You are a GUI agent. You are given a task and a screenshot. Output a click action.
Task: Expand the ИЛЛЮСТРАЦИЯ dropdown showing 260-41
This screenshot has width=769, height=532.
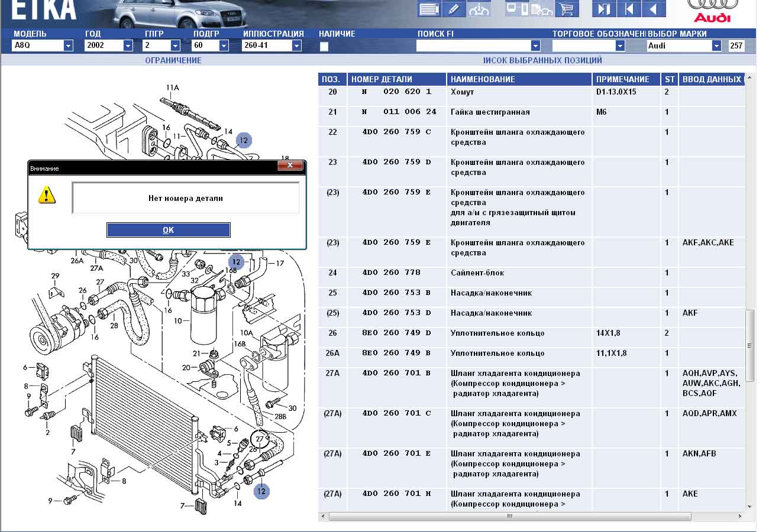(x=296, y=46)
